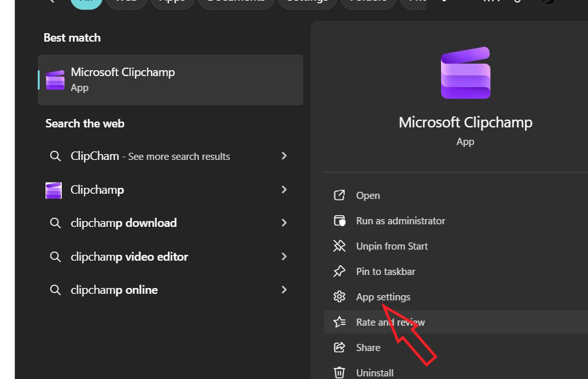Click the Open command icon
Viewport: 588px width, 379px height.
[x=339, y=195]
